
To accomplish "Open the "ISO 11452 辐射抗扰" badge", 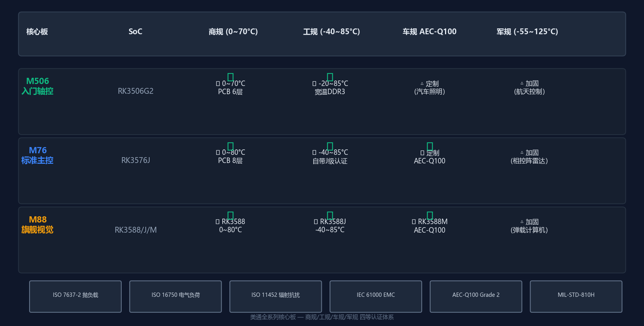I will (276, 296).
